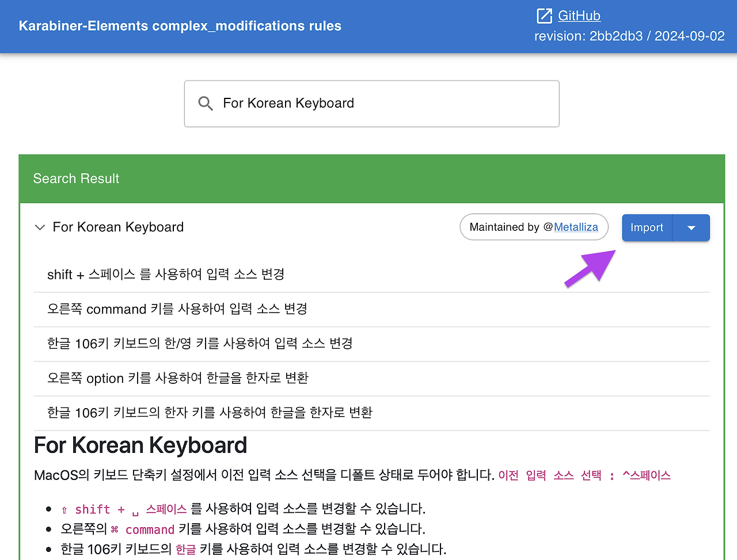Select the '오른쪽 command 키' input source rule

click(x=372, y=309)
